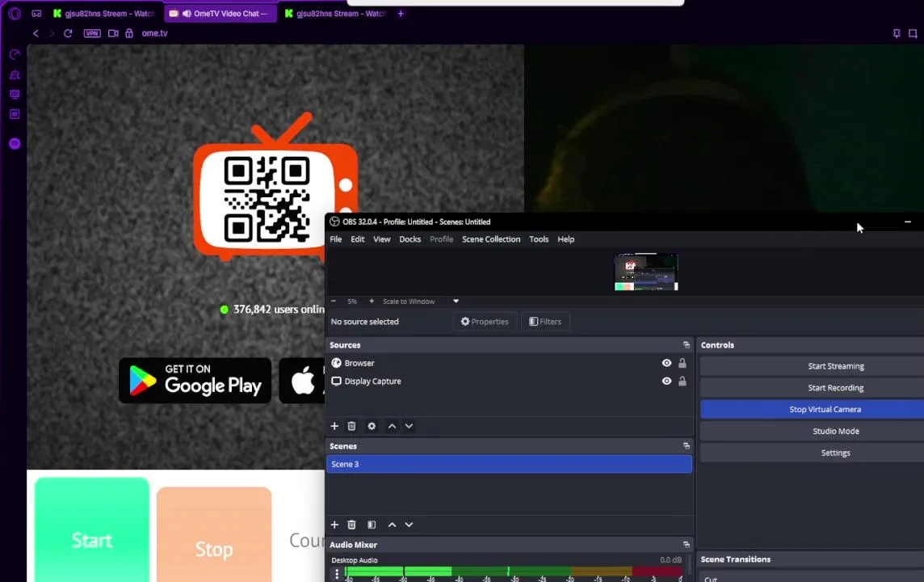Viewport: 924px width, 582px height.
Task: Open Scene Collection menu in OBS
Action: pyautogui.click(x=491, y=238)
